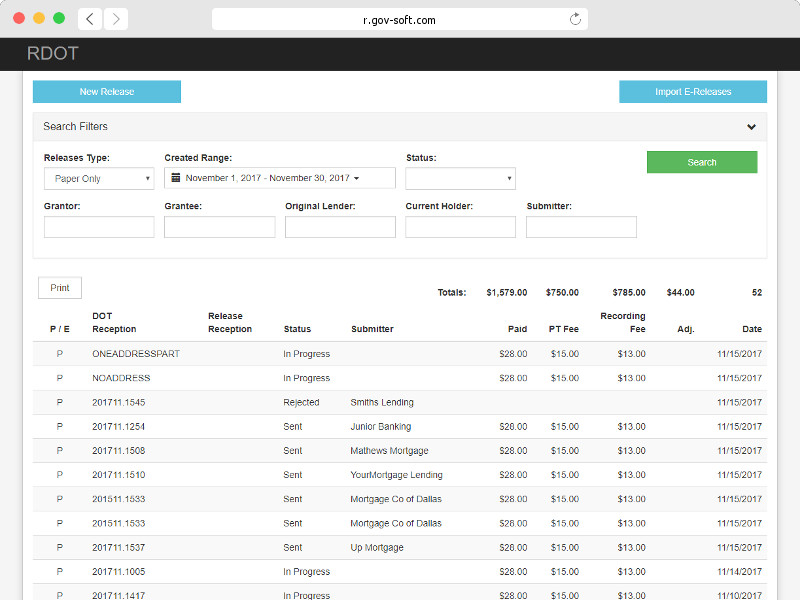Reload the page with the refresh icon
Viewport: 800px width, 600px height.
pos(575,19)
